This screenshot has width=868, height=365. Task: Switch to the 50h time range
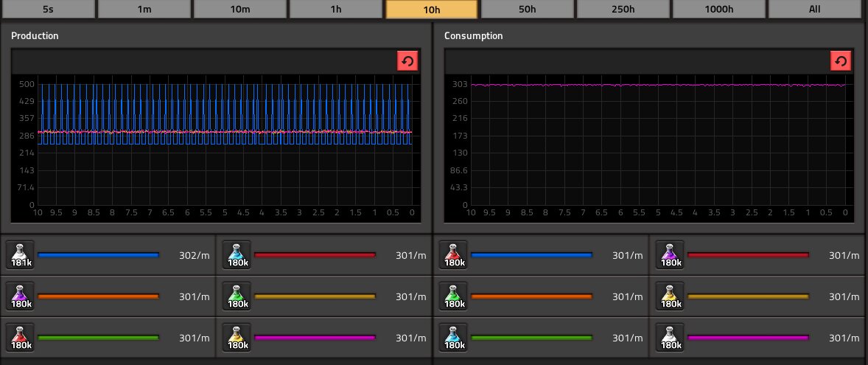tap(527, 10)
